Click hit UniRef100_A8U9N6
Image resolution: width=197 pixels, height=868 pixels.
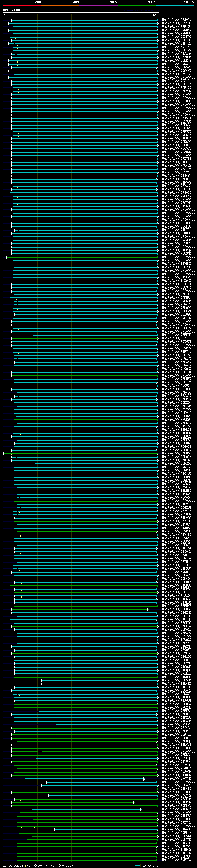coord(177,253)
